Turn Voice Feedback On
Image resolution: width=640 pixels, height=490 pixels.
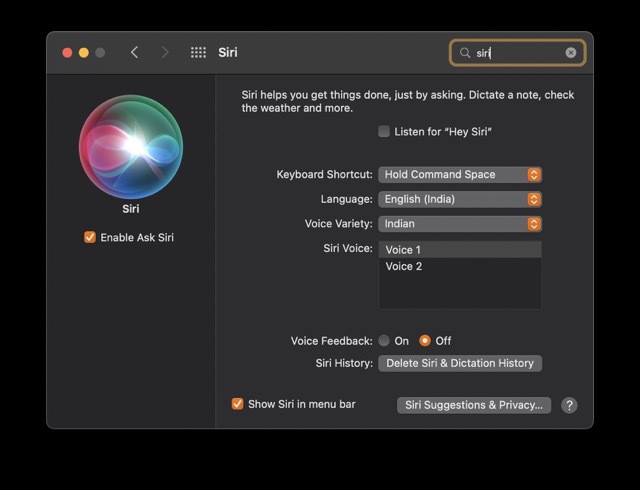tap(384, 341)
